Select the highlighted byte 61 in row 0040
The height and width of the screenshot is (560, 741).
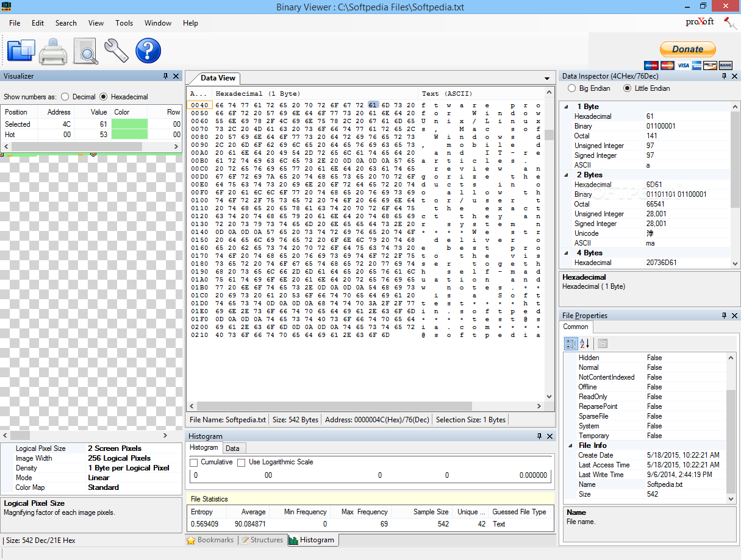click(373, 105)
